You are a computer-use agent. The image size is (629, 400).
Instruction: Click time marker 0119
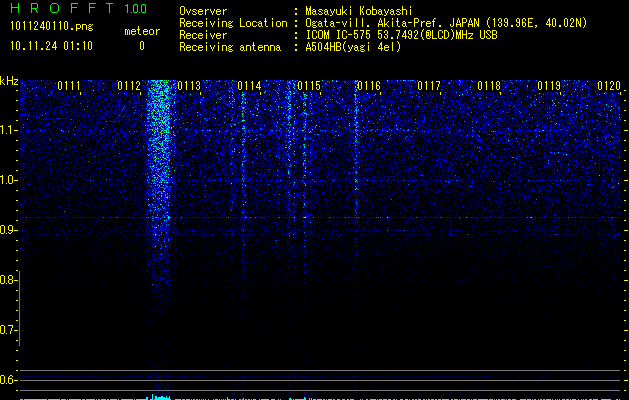(x=549, y=86)
